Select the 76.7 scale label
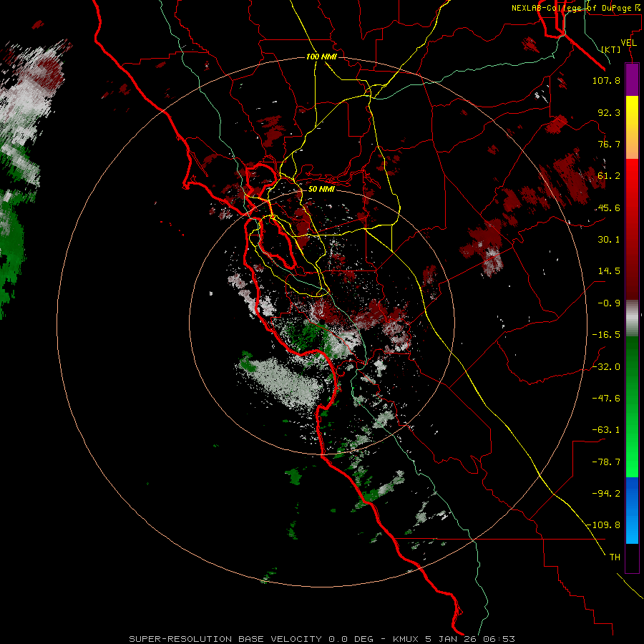The width and height of the screenshot is (644, 644). pyautogui.click(x=609, y=144)
